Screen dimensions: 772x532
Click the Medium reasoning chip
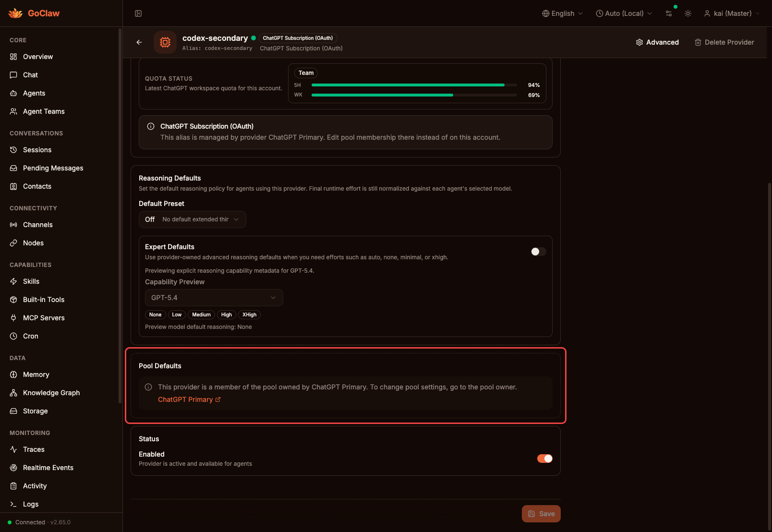[202, 315]
